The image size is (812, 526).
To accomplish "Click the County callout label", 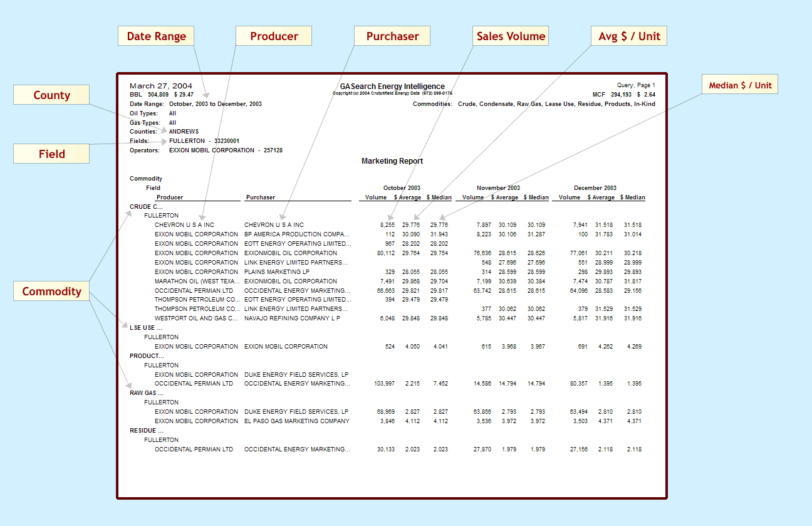I will 51,95.
